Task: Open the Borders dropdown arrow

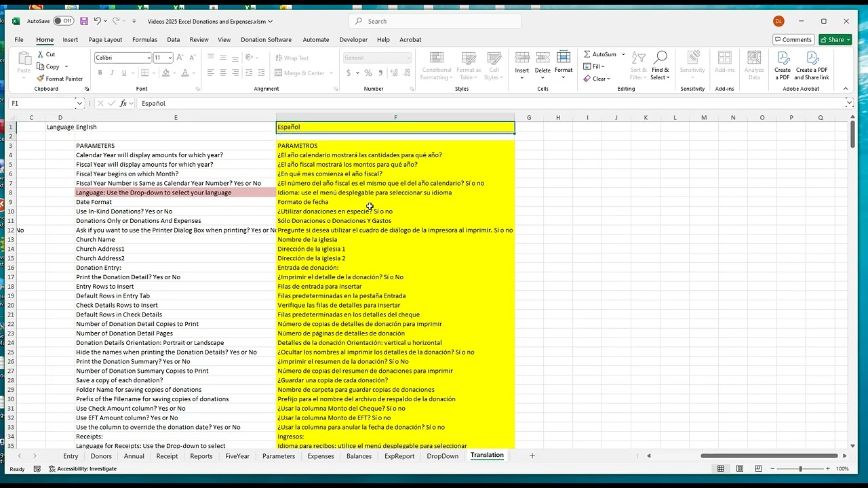Action: tap(155, 73)
